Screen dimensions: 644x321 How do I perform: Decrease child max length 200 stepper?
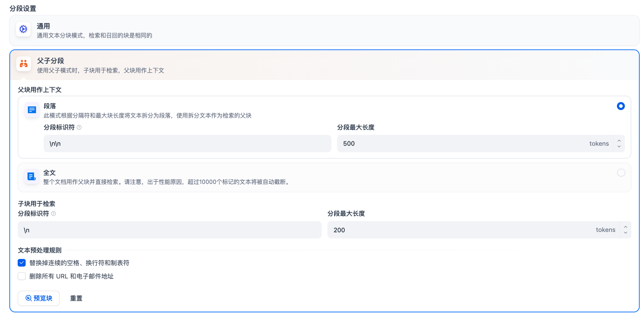(x=626, y=233)
